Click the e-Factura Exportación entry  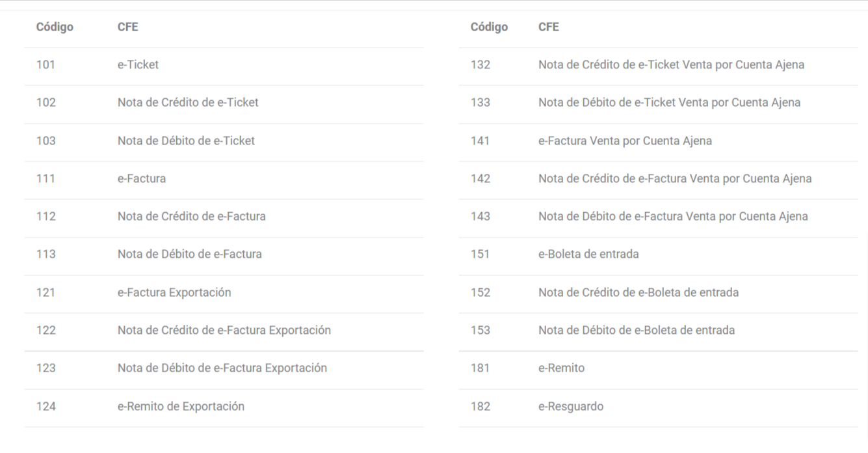coord(174,293)
